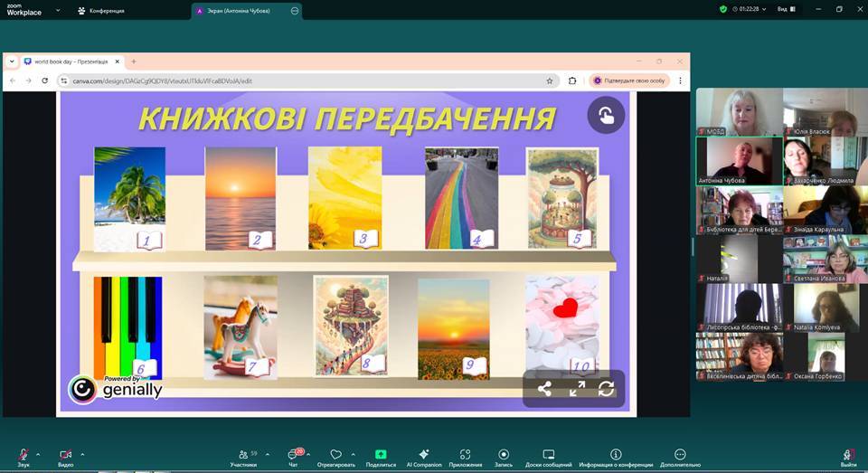Open Информация о конференции info icon
868x473 pixels.
[616, 455]
